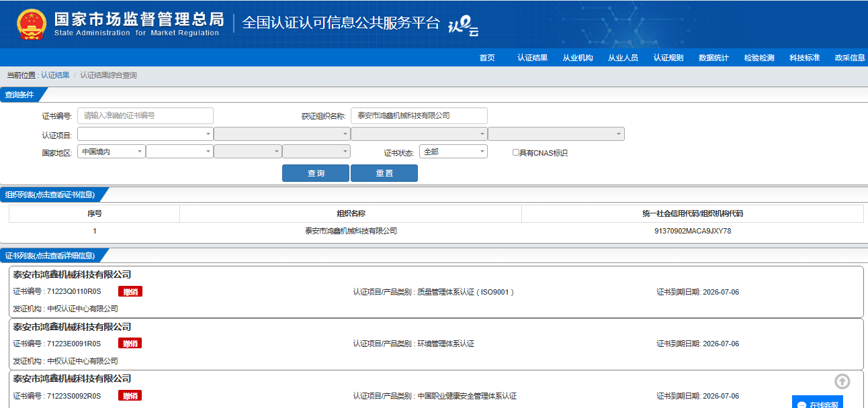Click 中国职业健康安全管理体系认证 category text
The height and width of the screenshot is (408, 868).
(x=467, y=396)
